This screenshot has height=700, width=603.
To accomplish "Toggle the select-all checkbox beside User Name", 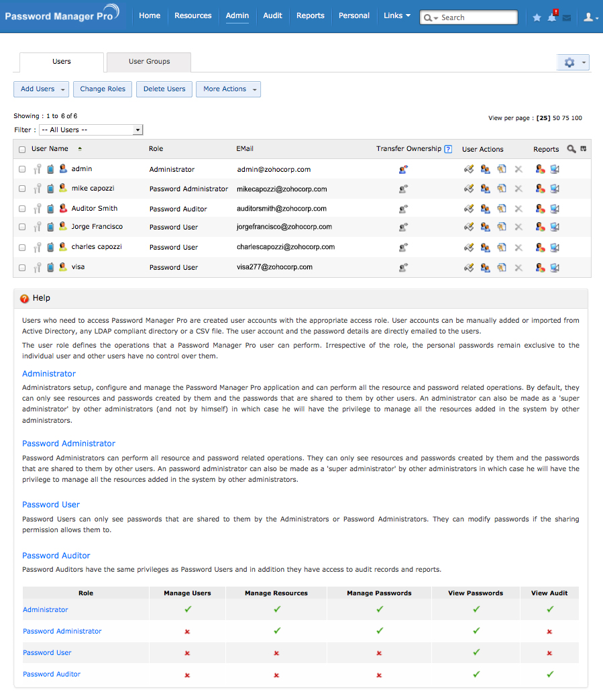I will click(x=22, y=149).
